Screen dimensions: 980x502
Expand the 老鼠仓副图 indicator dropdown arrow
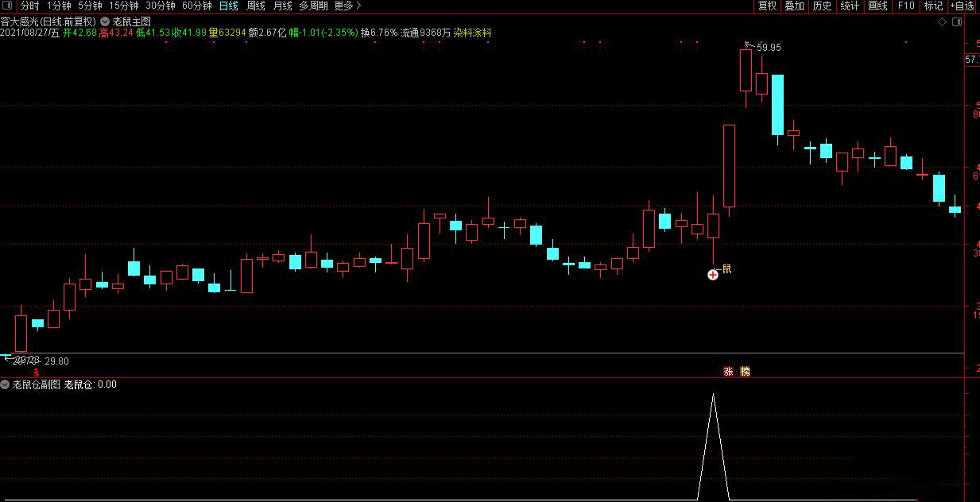[x=6, y=384]
